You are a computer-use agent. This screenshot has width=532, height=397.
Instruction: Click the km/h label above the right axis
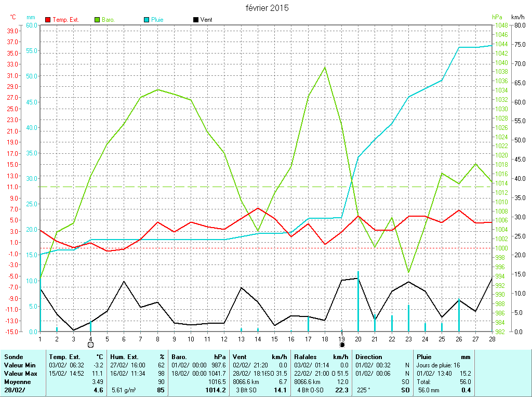518,17
